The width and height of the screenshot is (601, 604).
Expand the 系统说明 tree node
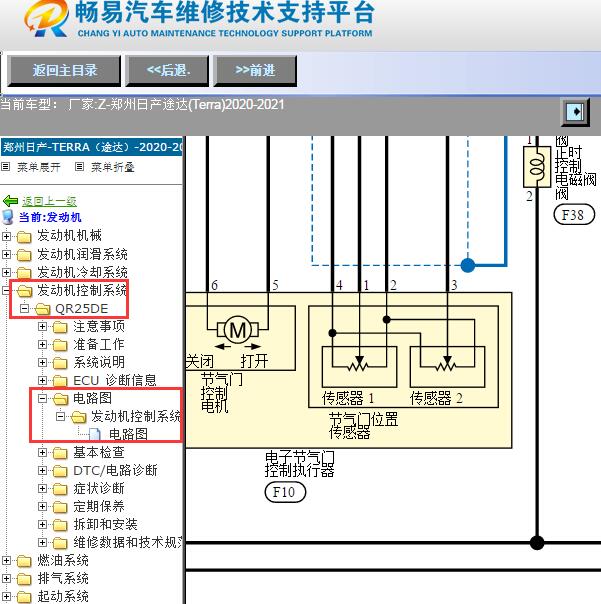point(42,362)
